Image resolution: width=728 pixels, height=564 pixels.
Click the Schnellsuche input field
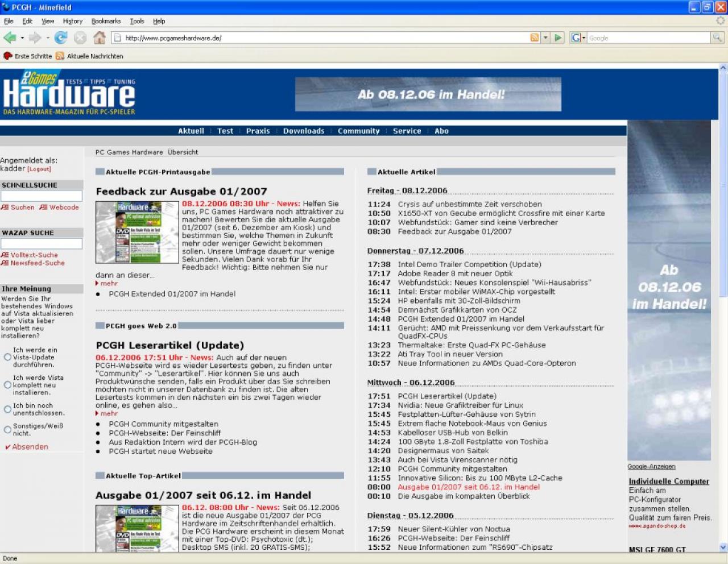tap(42, 196)
